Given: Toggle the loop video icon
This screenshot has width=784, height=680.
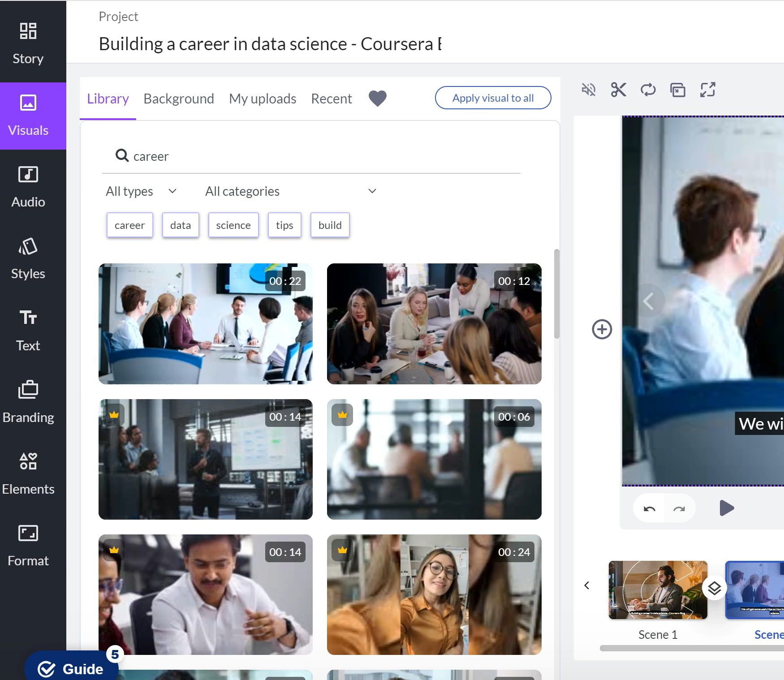Looking at the screenshot, I should click(648, 90).
